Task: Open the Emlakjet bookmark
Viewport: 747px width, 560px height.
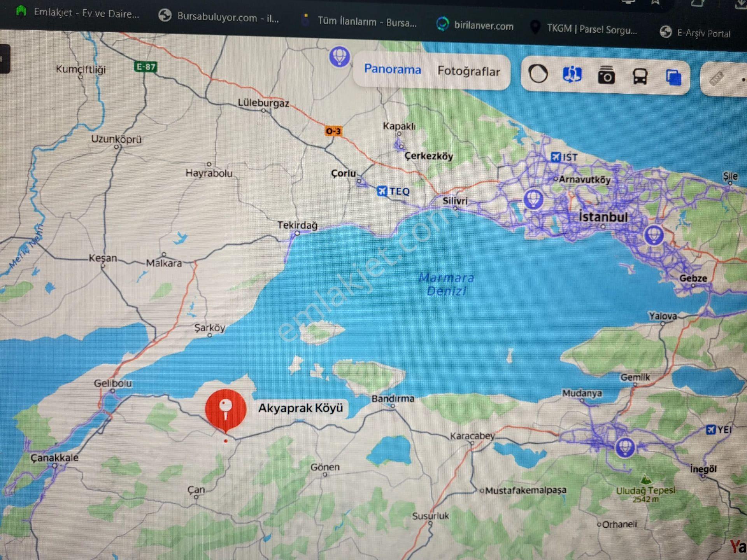Action: click(x=77, y=13)
